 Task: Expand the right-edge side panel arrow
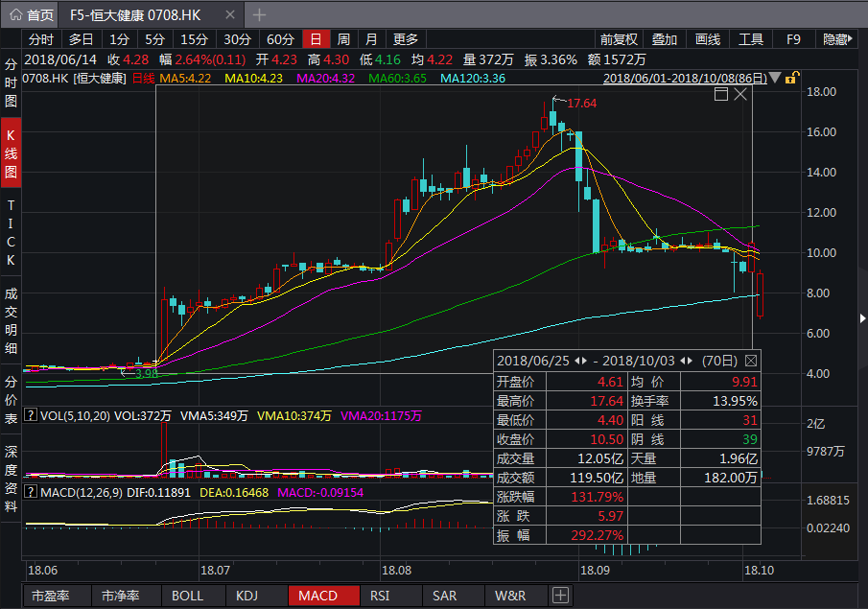tap(861, 318)
